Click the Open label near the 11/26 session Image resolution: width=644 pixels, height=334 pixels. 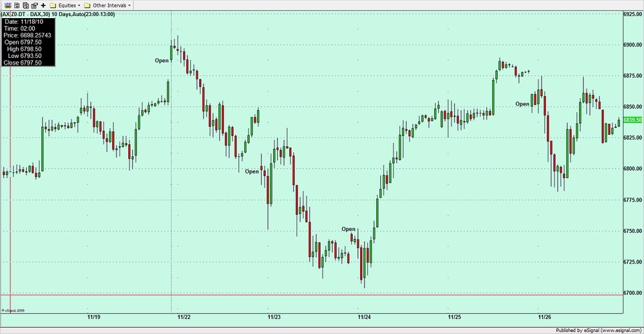(x=522, y=104)
